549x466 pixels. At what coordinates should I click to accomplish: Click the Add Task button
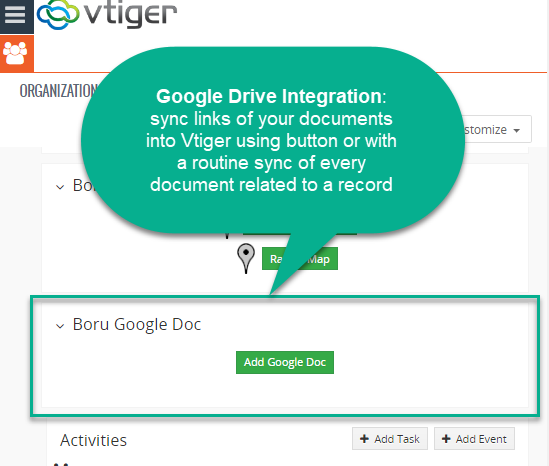click(x=390, y=438)
